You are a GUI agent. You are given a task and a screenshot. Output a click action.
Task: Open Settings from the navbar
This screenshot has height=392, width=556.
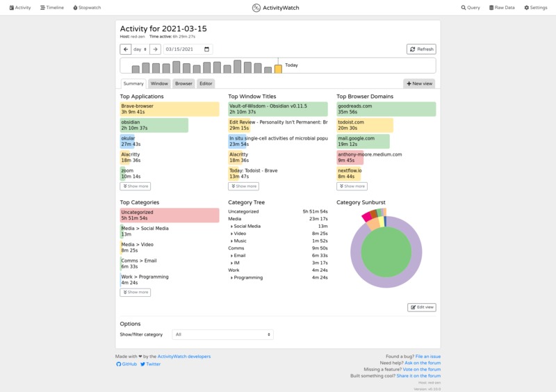coord(536,8)
